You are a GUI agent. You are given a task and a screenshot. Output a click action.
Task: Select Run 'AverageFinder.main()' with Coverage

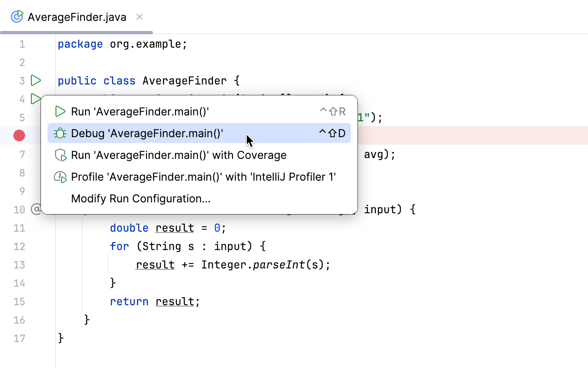[179, 155]
